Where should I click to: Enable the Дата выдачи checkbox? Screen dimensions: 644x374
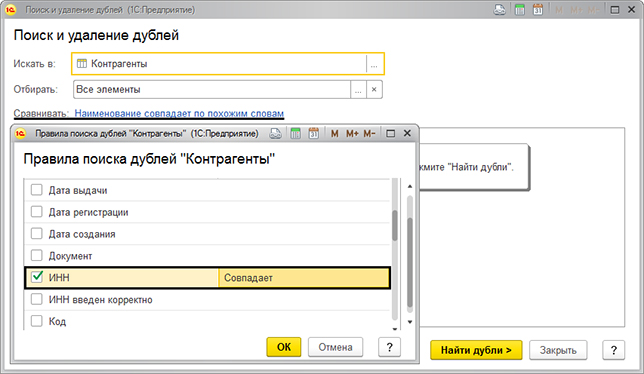(x=37, y=190)
